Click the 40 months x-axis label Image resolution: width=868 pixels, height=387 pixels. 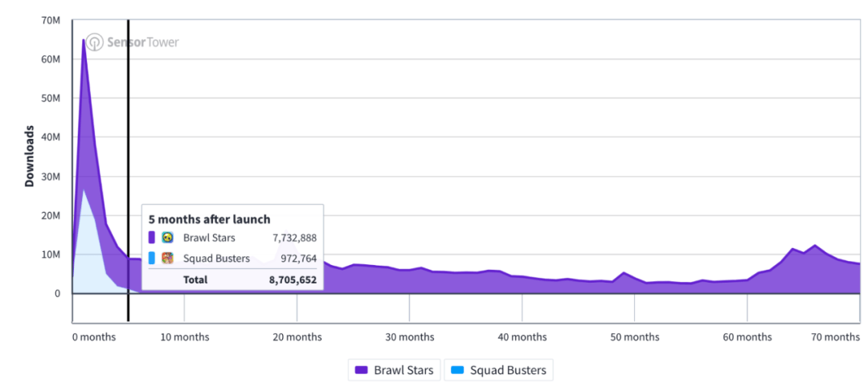tap(522, 336)
